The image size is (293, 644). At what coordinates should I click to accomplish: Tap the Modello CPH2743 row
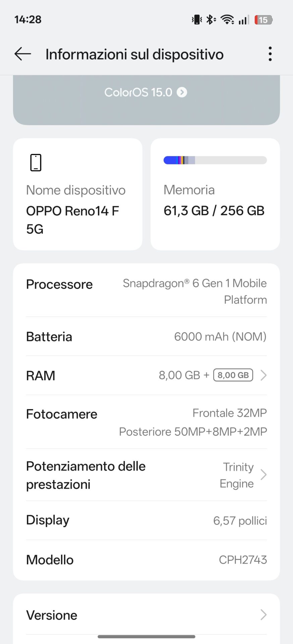[146, 559]
